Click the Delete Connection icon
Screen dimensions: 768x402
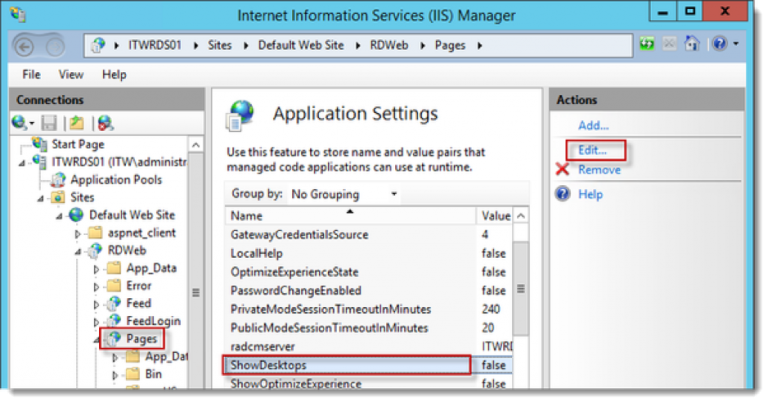click(105, 122)
